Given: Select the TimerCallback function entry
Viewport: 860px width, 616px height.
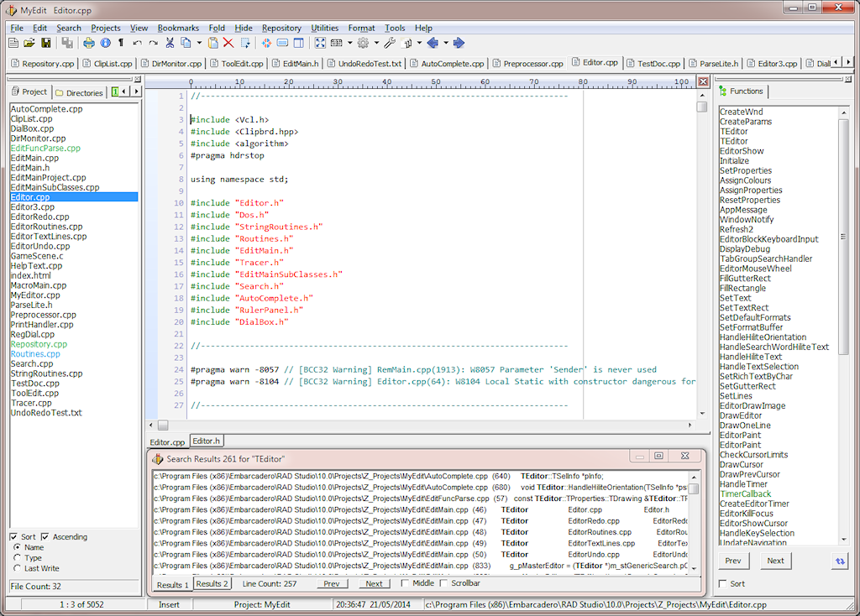Looking at the screenshot, I should [x=746, y=493].
